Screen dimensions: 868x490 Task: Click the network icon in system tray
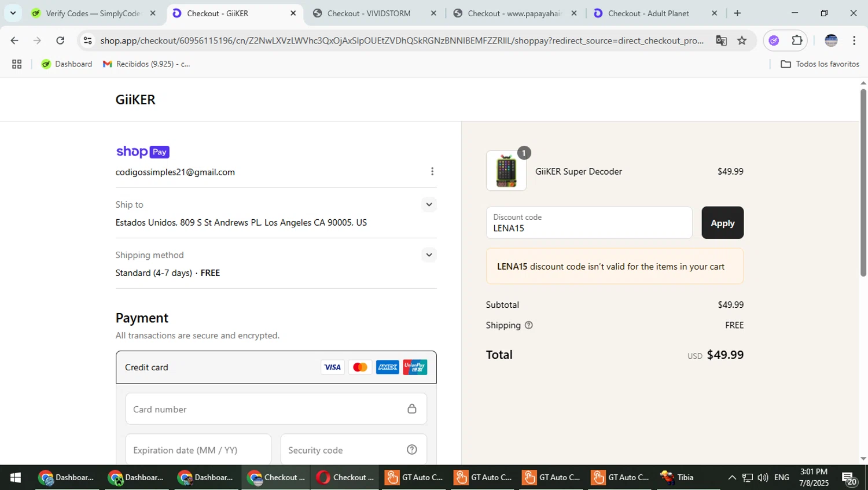pos(748,478)
